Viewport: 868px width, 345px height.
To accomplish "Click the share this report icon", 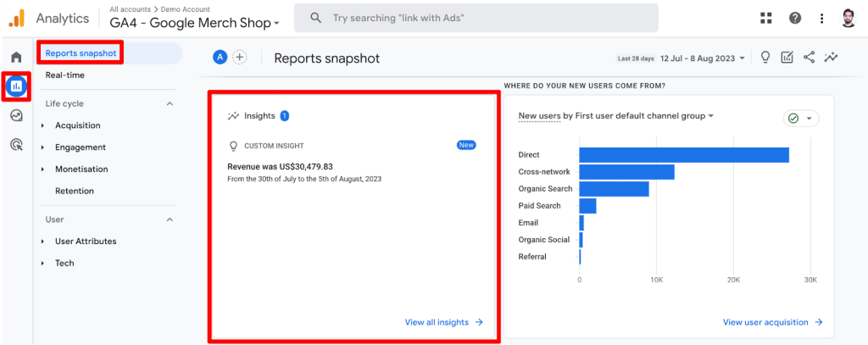I will click(x=809, y=57).
